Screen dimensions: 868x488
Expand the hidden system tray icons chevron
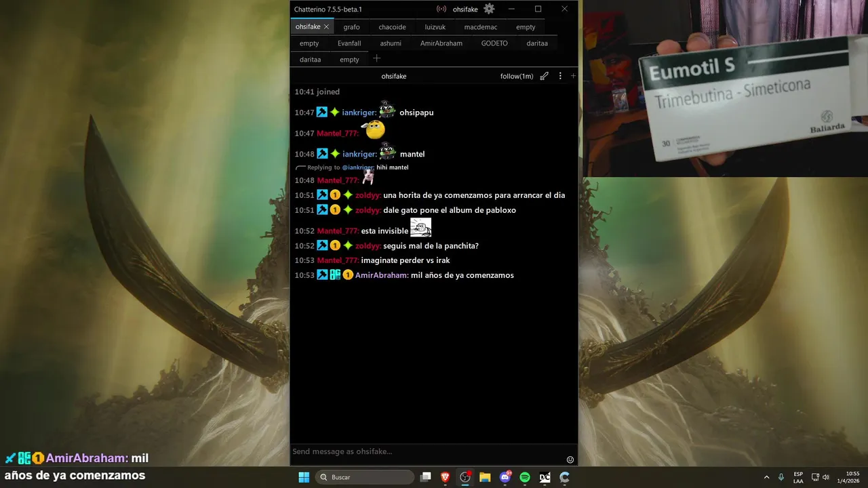(x=767, y=477)
